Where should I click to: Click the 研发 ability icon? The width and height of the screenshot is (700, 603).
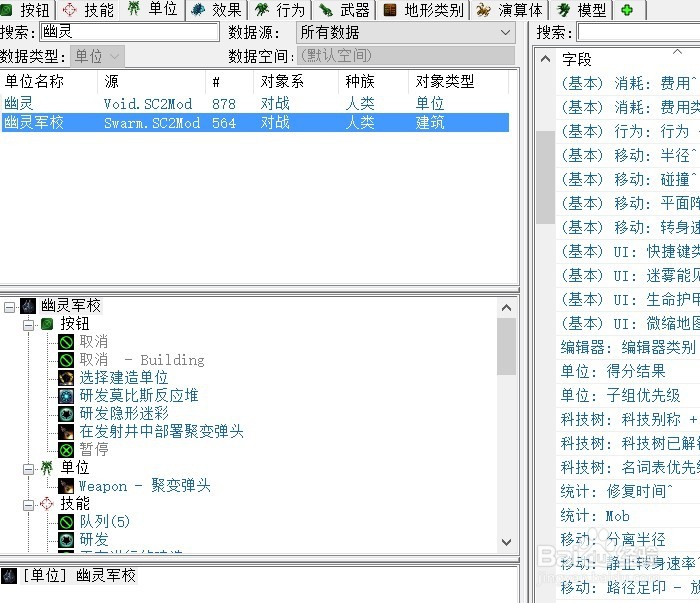click(66, 540)
